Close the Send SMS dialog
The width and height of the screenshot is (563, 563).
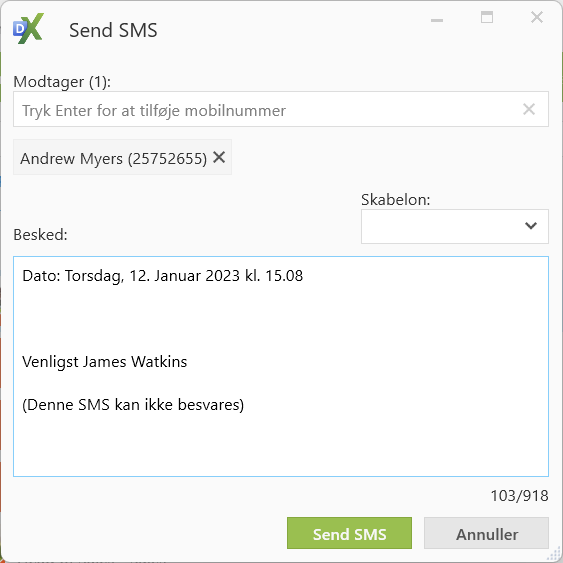tap(537, 17)
